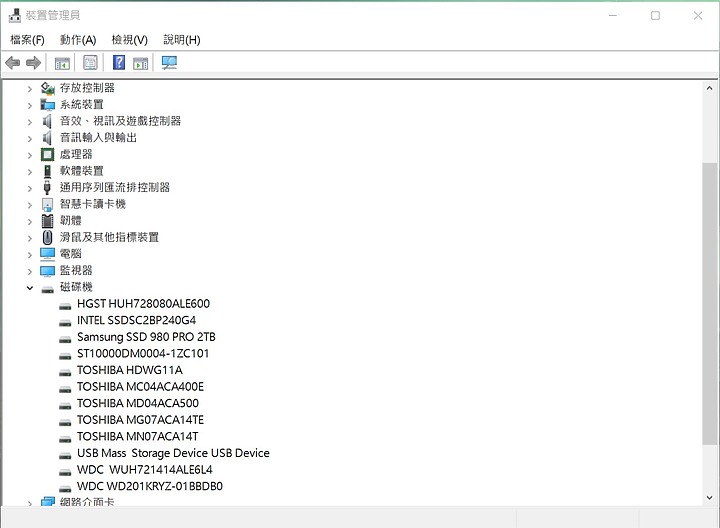Expand 音效、視訊及遊戲控制器 node

30,122
